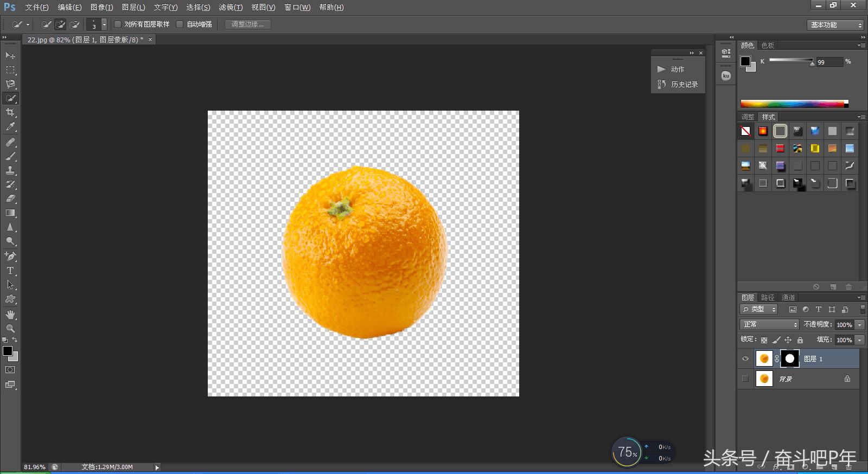Select the Hand tool

(10, 315)
